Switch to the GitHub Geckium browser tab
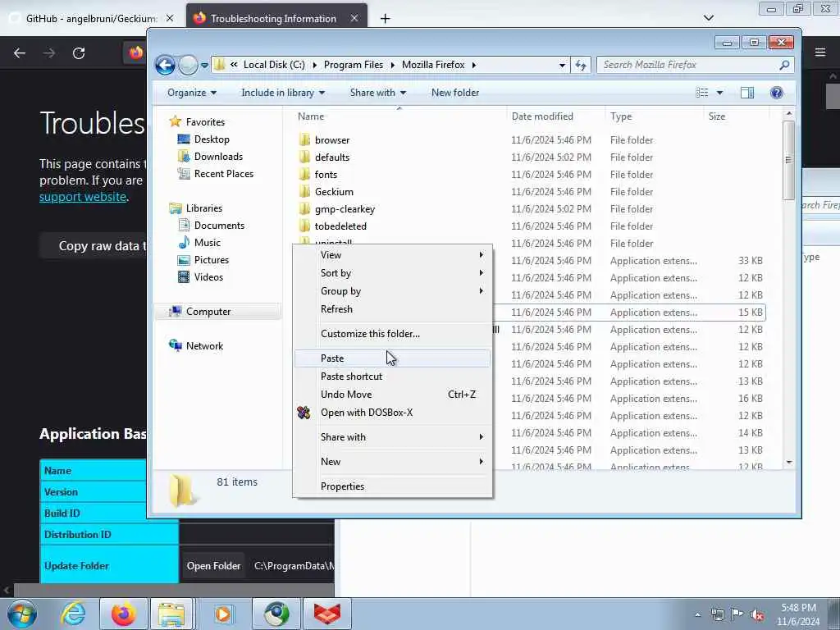Viewport: 840px width, 630px height. 91,18
